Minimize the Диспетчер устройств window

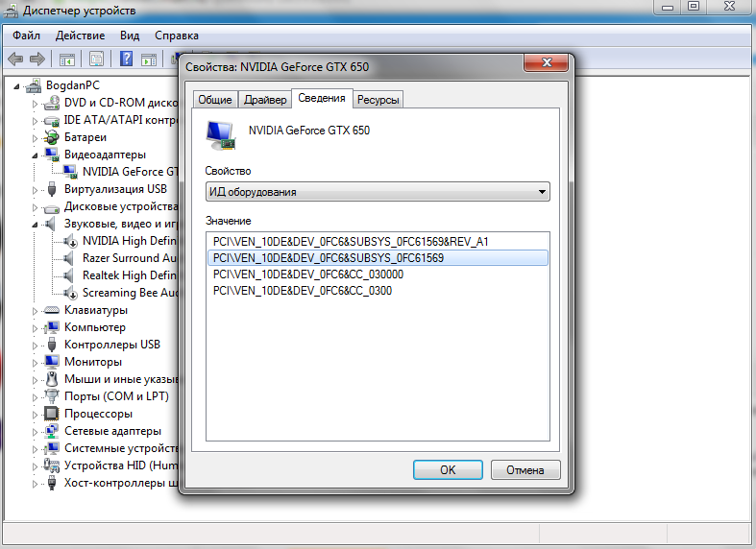tap(668, 7)
